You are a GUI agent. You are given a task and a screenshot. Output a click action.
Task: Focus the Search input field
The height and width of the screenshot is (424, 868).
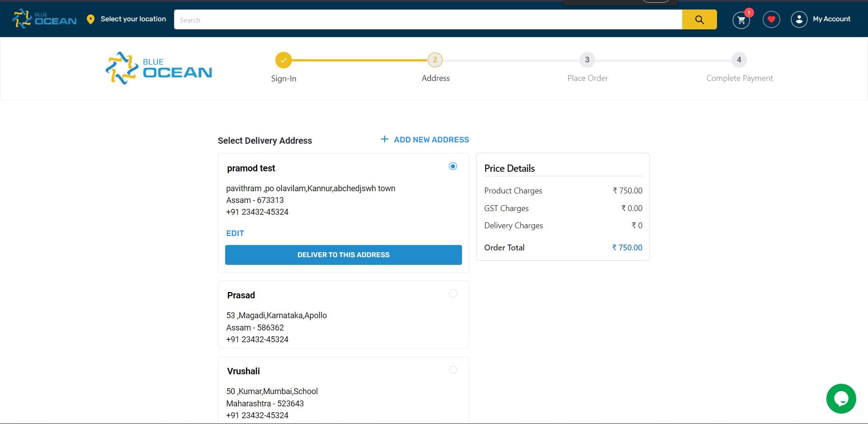(427, 20)
